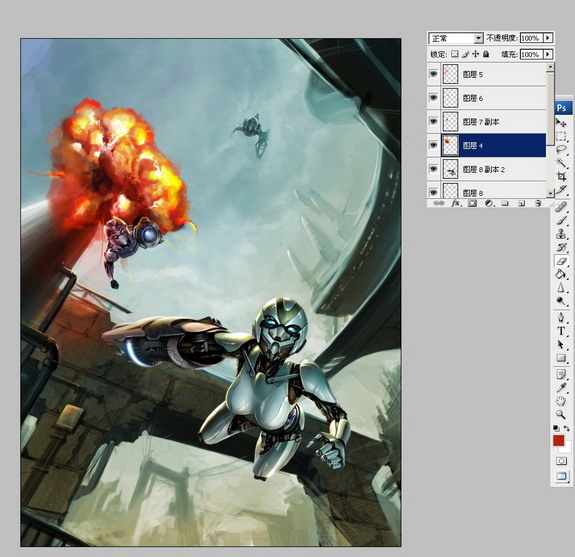
Task: Click the 图层 4 layer thumbnail
Action: pyautogui.click(x=450, y=145)
